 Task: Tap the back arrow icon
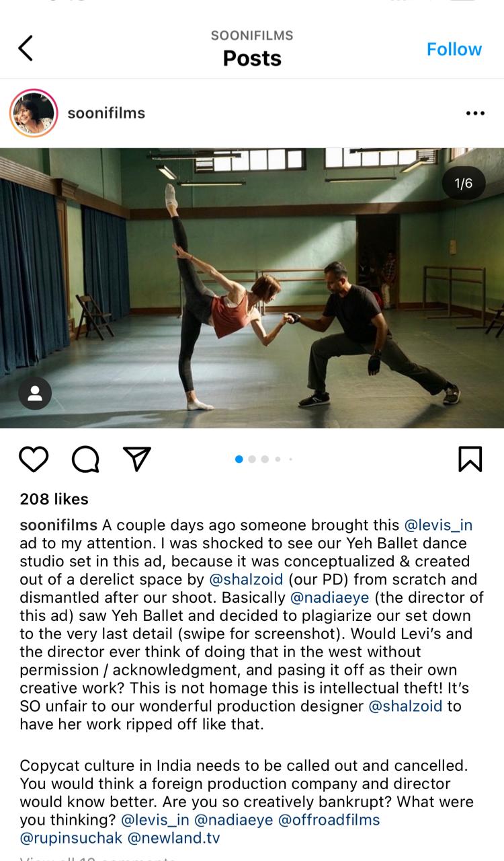pos(26,48)
